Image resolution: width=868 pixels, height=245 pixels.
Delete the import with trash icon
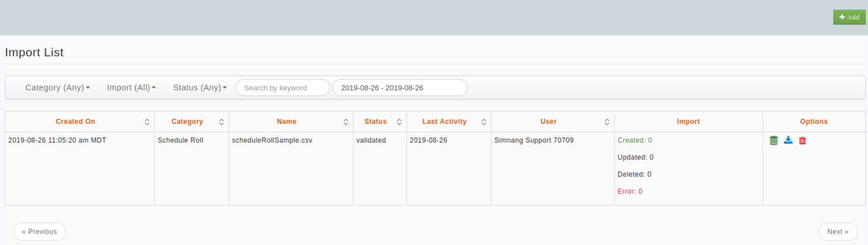point(802,141)
